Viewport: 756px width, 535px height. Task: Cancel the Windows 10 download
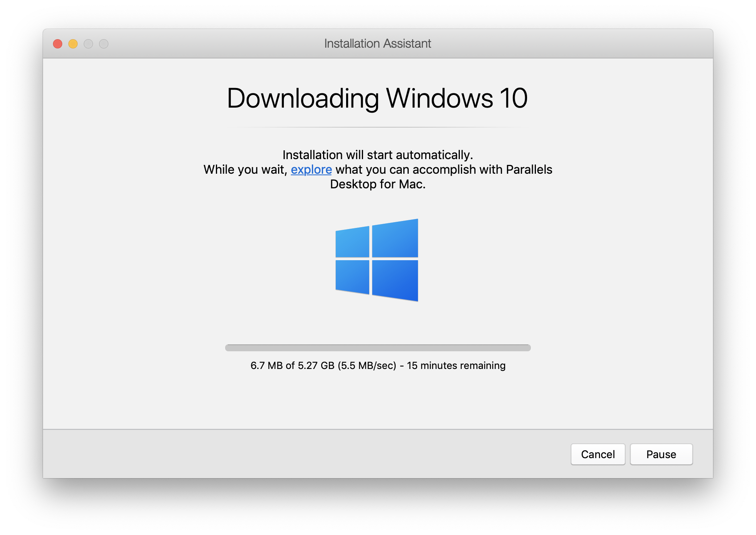pyautogui.click(x=598, y=454)
